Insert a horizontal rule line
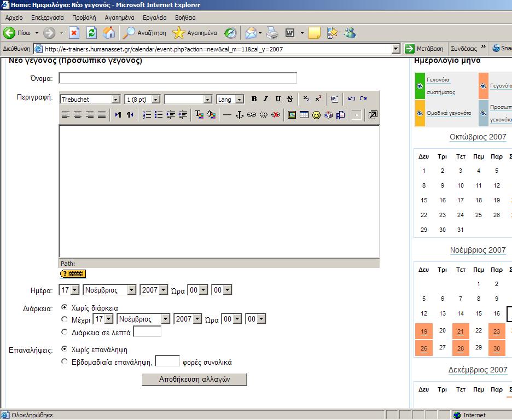The height and width of the screenshot is (420, 512). (x=227, y=114)
